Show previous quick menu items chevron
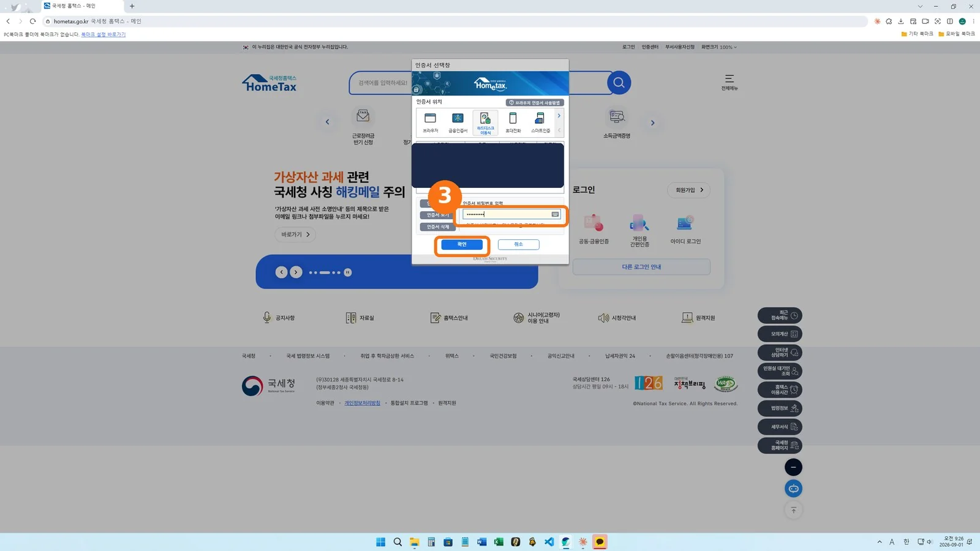This screenshot has width=980, height=551. click(x=327, y=122)
